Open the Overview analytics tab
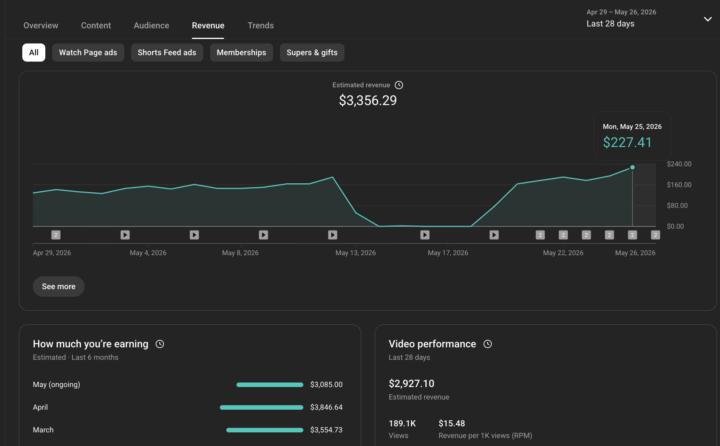The width and height of the screenshot is (720, 446). pos(40,25)
